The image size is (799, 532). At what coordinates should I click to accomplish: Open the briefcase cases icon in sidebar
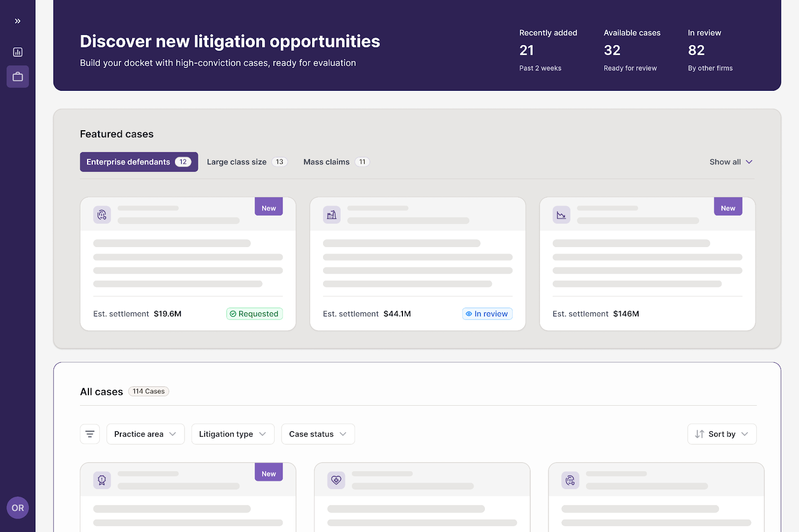tap(17, 77)
